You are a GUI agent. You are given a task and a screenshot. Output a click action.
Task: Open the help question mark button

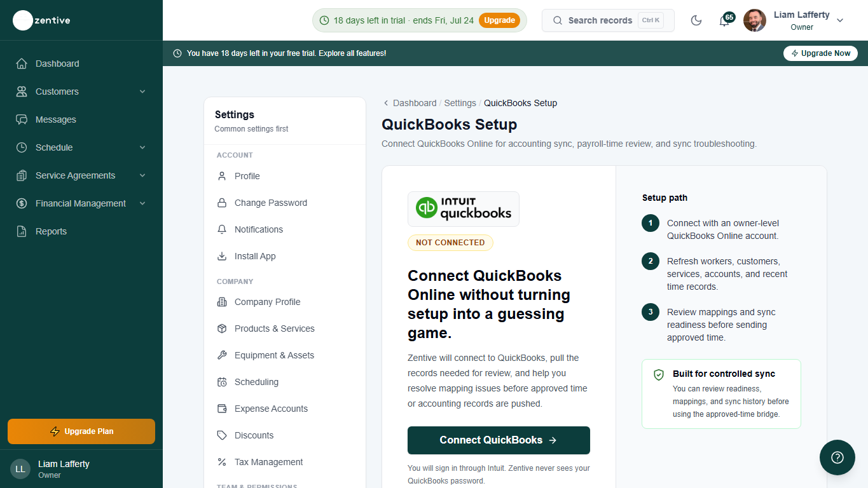point(837,457)
